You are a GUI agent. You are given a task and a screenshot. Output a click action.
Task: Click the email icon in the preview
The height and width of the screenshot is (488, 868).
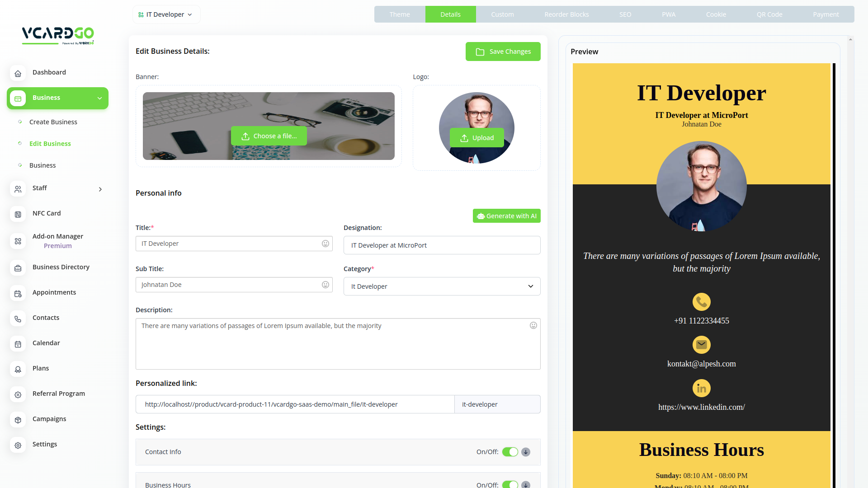[701, 345]
